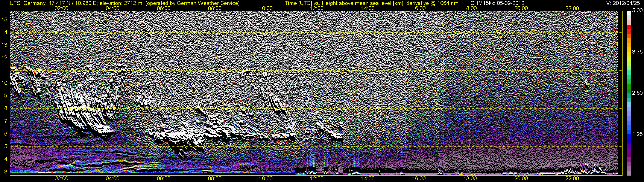
Task: Click the 08:00 label on the bottom axis
Action: point(215,179)
